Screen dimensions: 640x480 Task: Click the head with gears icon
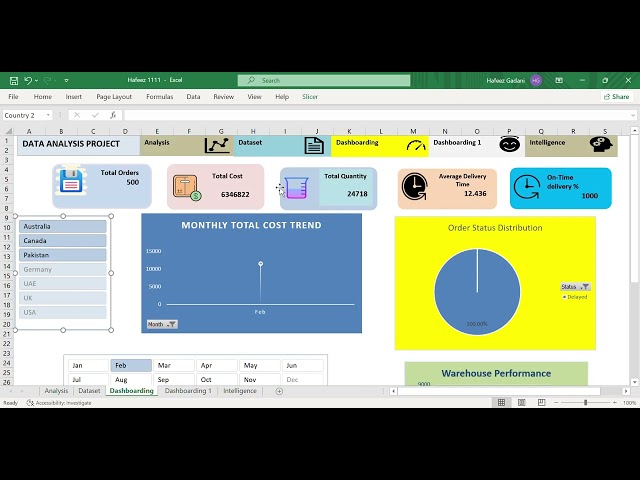click(601, 144)
